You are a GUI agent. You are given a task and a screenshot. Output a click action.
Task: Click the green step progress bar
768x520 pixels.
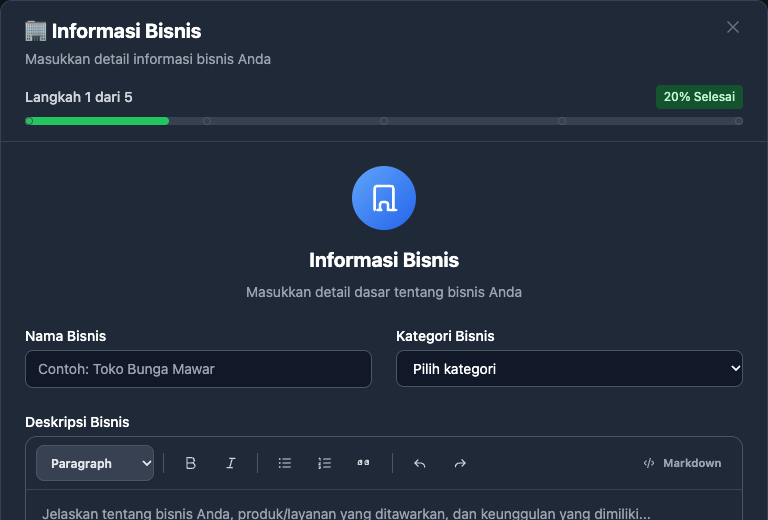tap(97, 121)
